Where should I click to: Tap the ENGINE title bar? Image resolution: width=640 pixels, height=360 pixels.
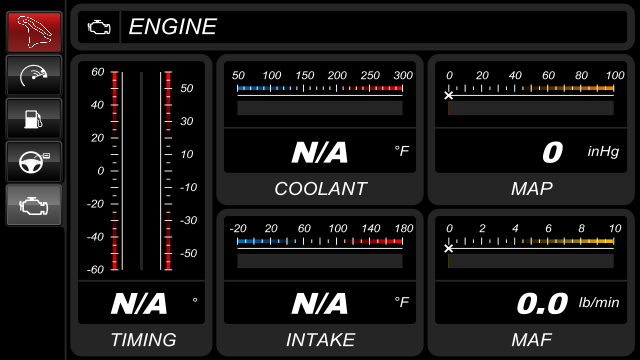pyautogui.click(x=353, y=27)
